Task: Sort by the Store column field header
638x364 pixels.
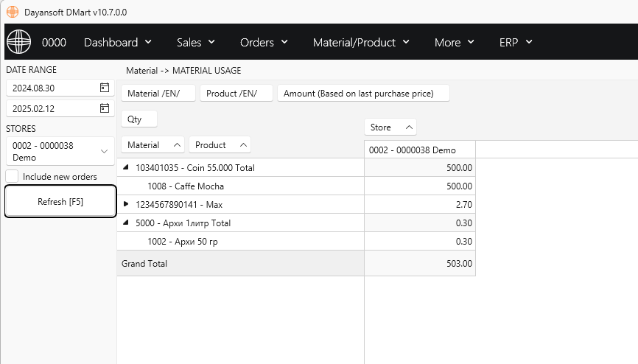Action: (x=390, y=127)
